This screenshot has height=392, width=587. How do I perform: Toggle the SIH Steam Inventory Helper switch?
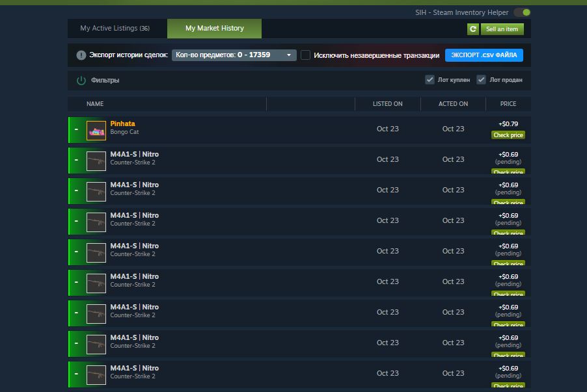point(522,12)
